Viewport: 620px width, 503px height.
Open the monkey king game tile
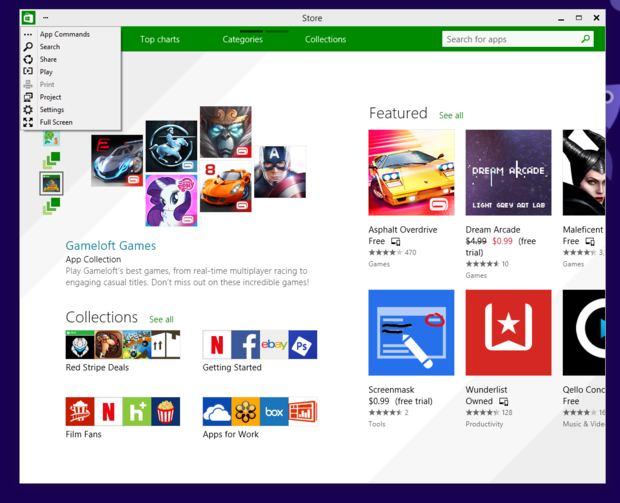(x=225, y=132)
